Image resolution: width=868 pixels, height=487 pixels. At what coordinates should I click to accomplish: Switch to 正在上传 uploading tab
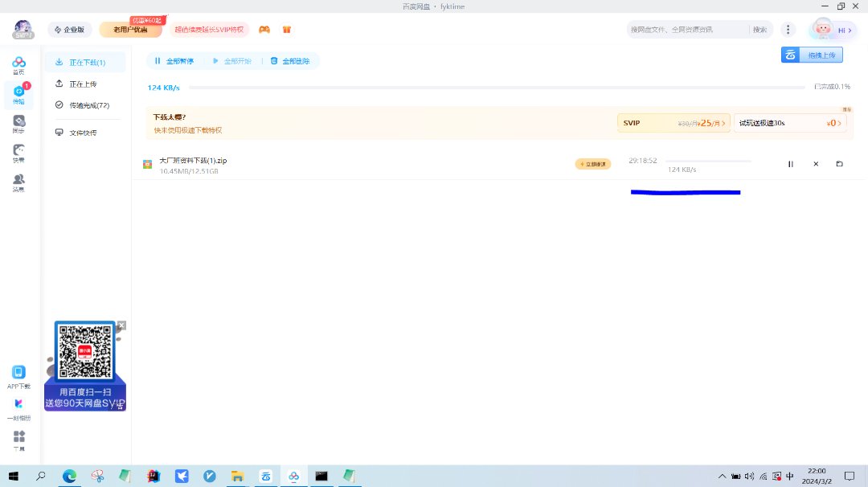click(x=82, y=84)
